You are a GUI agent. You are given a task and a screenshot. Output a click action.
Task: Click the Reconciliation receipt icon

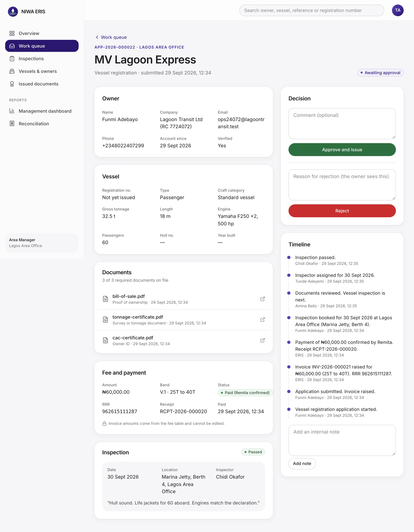[x=12, y=124]
